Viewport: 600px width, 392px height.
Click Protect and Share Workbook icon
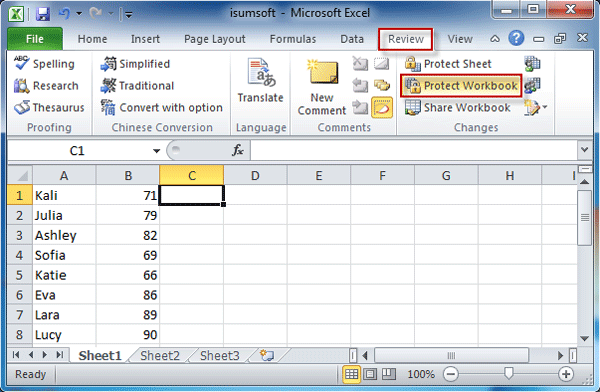[x=532, y=64]
